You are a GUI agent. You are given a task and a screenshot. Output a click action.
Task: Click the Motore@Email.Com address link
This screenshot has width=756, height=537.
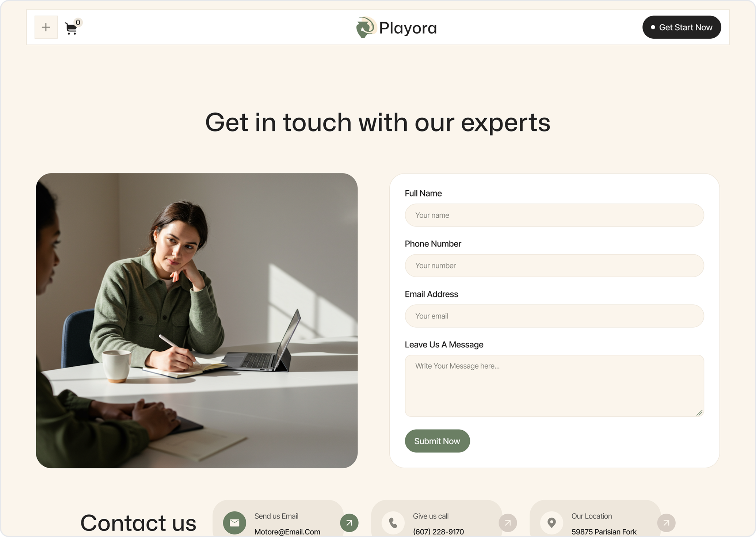[287, 532]
